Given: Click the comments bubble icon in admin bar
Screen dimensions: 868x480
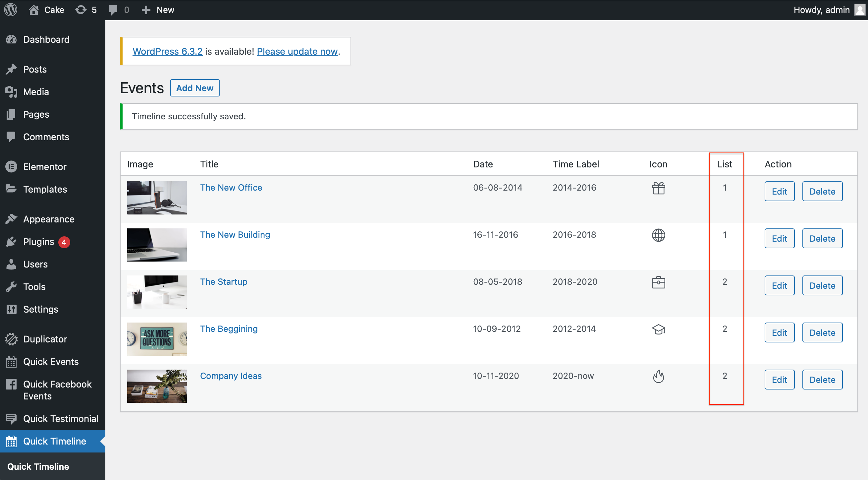Looking at the screenshot, I should click(113, 10).
